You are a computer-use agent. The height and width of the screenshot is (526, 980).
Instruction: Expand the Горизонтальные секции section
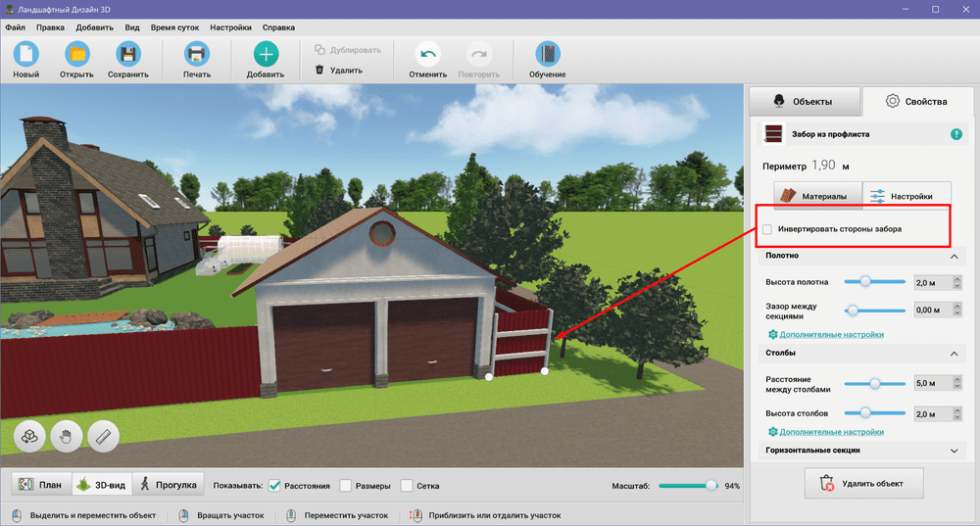pyautogui.click(x=955, y=451)
